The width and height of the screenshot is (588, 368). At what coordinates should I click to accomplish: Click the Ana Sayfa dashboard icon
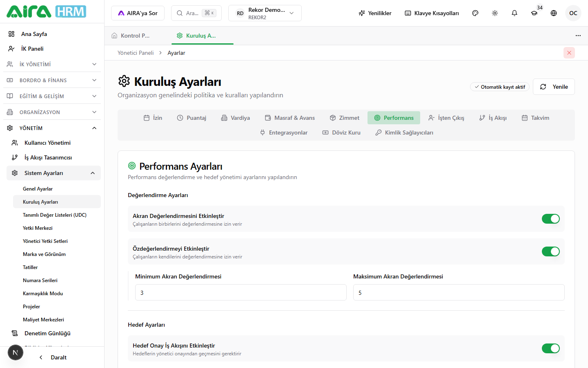point(11,34)
